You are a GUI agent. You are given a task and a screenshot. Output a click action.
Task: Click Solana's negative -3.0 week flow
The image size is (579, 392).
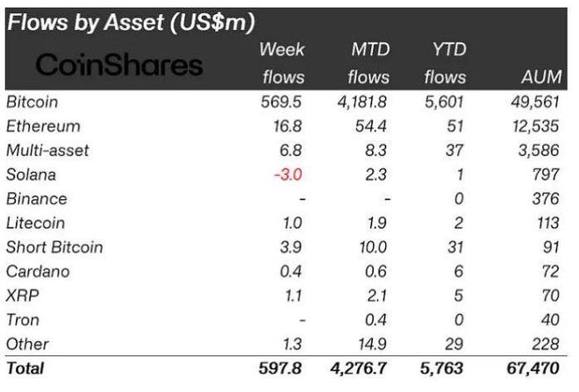[288, 175]
